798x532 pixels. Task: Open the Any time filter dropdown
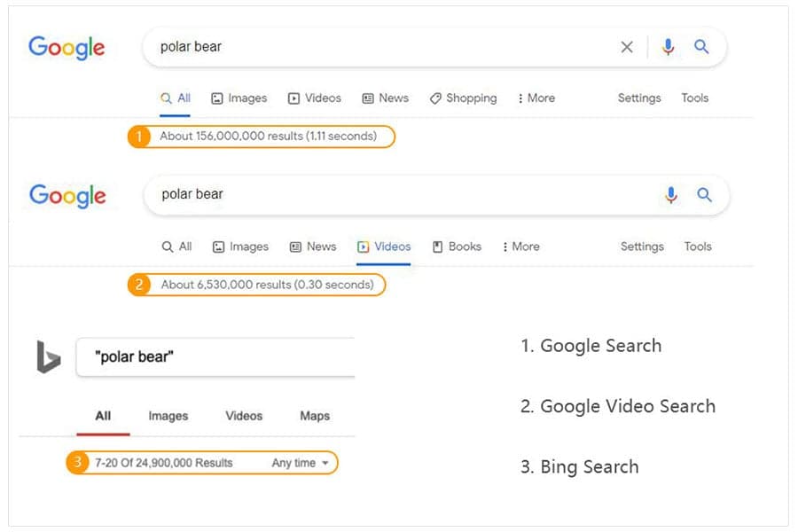point(300,463)
